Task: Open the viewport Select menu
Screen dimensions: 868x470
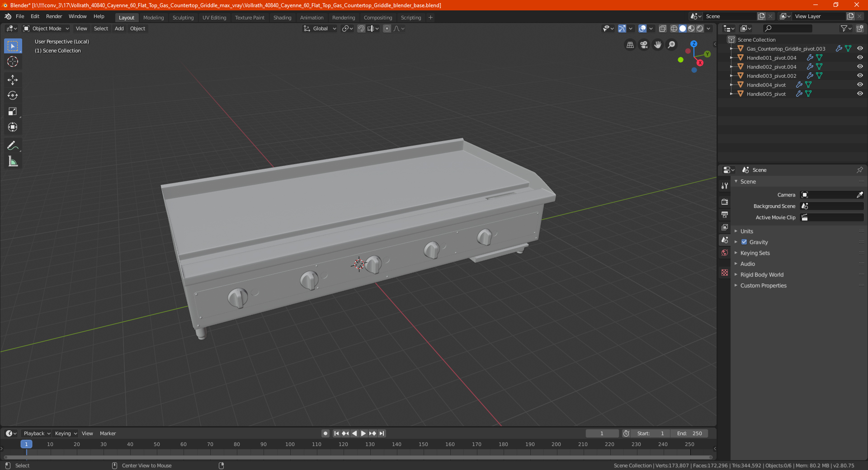Action: coord(101,28)
